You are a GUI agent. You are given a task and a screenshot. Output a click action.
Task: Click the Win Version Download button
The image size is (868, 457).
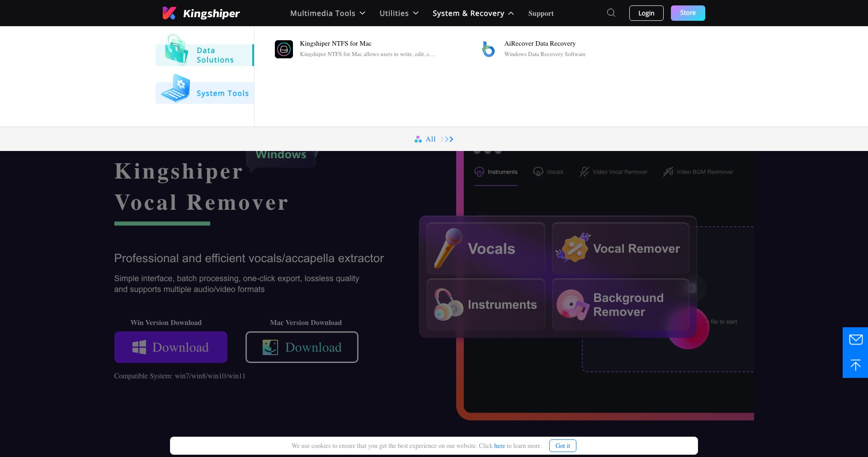(170, 347)
